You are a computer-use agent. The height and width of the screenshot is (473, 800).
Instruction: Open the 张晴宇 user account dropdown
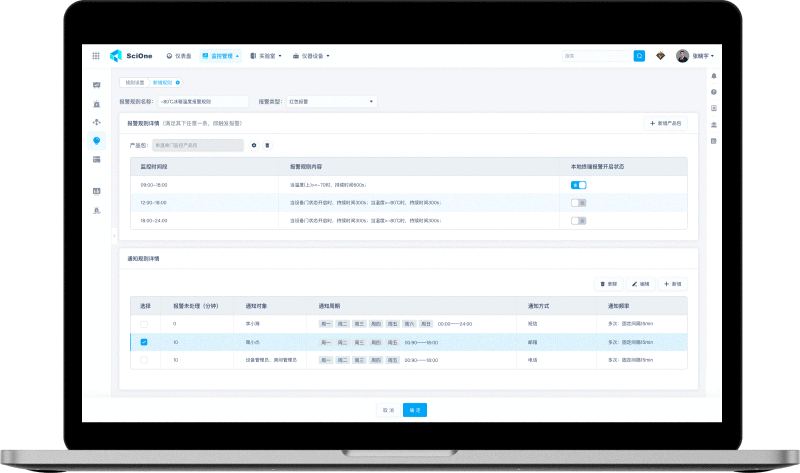(x=703, y=56)
